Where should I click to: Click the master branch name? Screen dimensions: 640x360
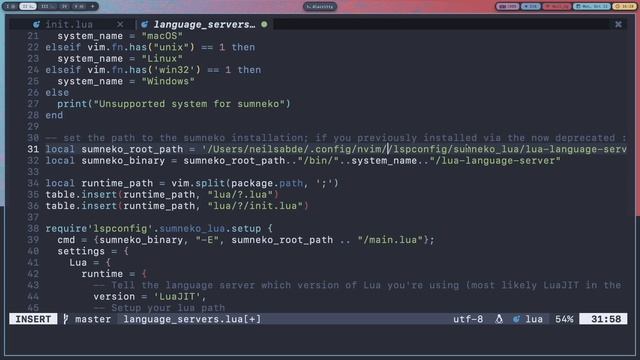93,319
